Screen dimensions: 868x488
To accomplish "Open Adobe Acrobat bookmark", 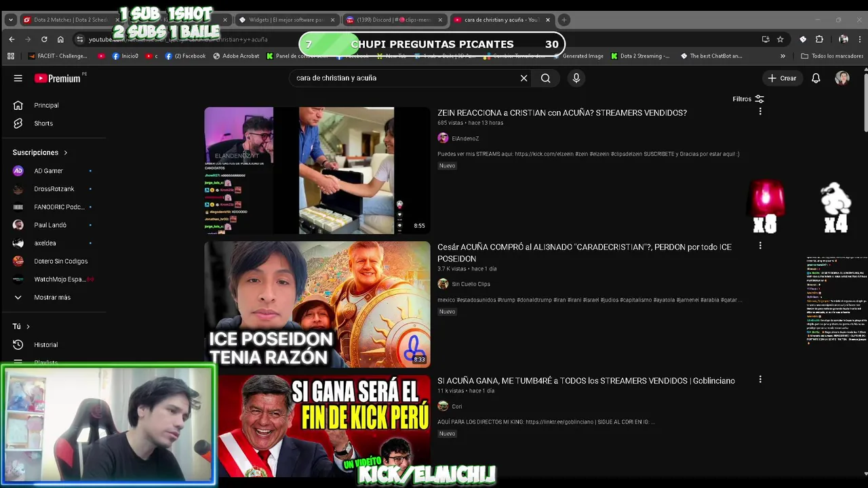I will point(236,56).
